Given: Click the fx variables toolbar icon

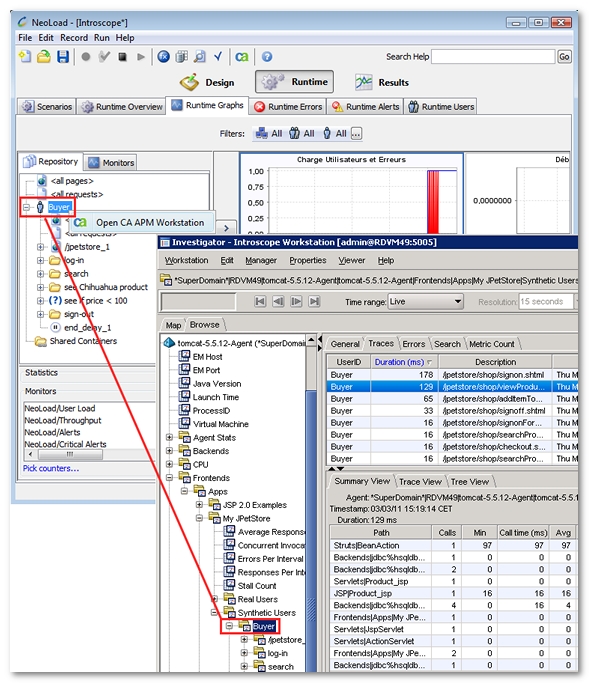Looking at the screenshot, I should pyautogui.click(x=163, y=57).
